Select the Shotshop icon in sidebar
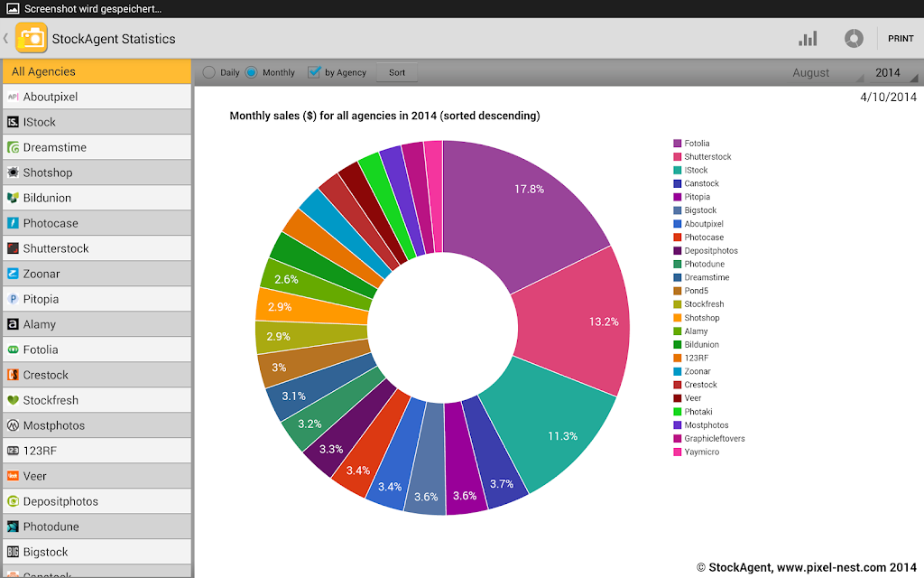Screen dimensions: 924x578 pos(13,172)
